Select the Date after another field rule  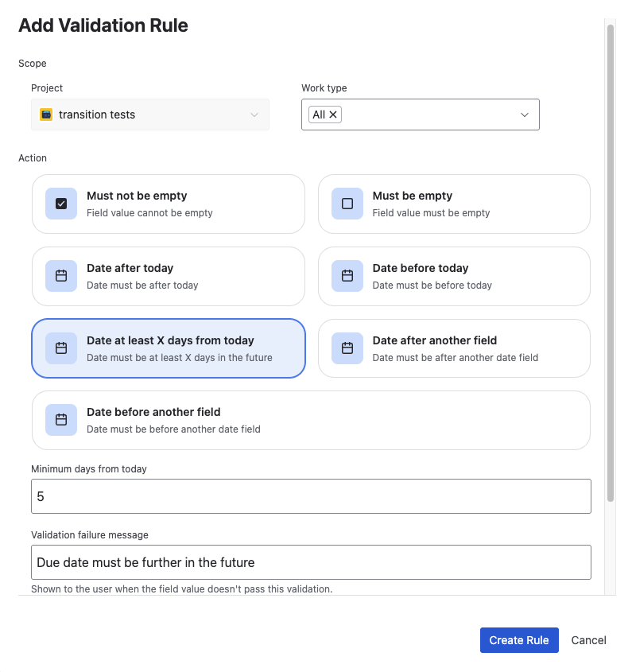[x=453, y=348]
